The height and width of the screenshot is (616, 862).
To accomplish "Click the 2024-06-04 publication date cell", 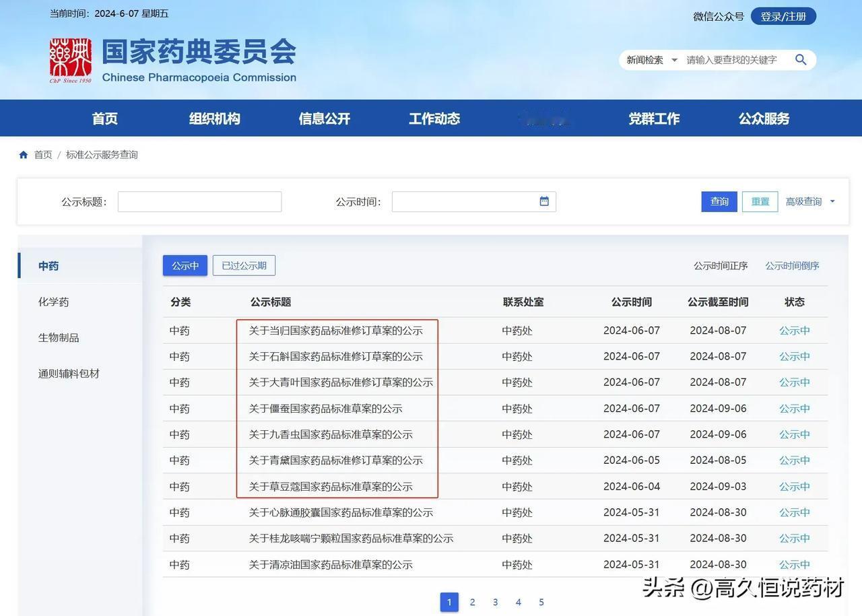I will click(632, 487).
